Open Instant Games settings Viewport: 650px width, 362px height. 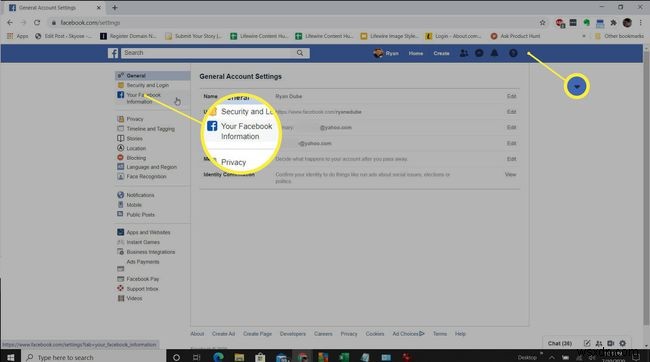(143, 242)
